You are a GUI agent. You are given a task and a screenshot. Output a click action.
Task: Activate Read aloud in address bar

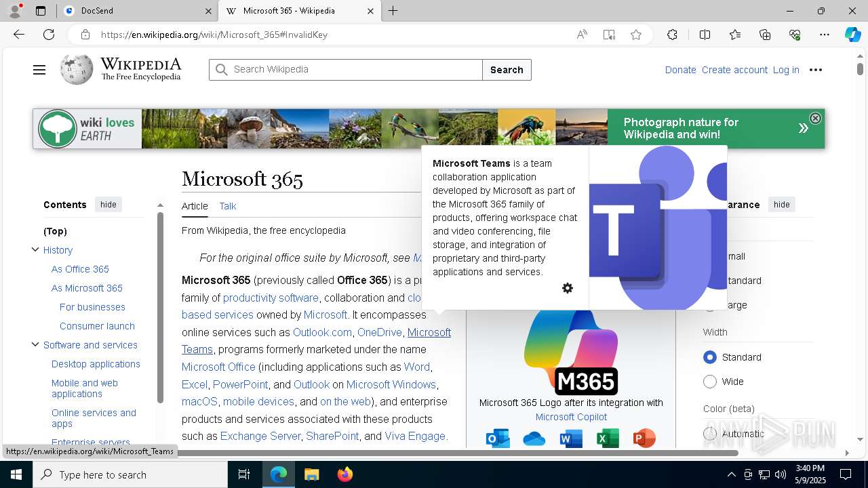tap(582, 35)
